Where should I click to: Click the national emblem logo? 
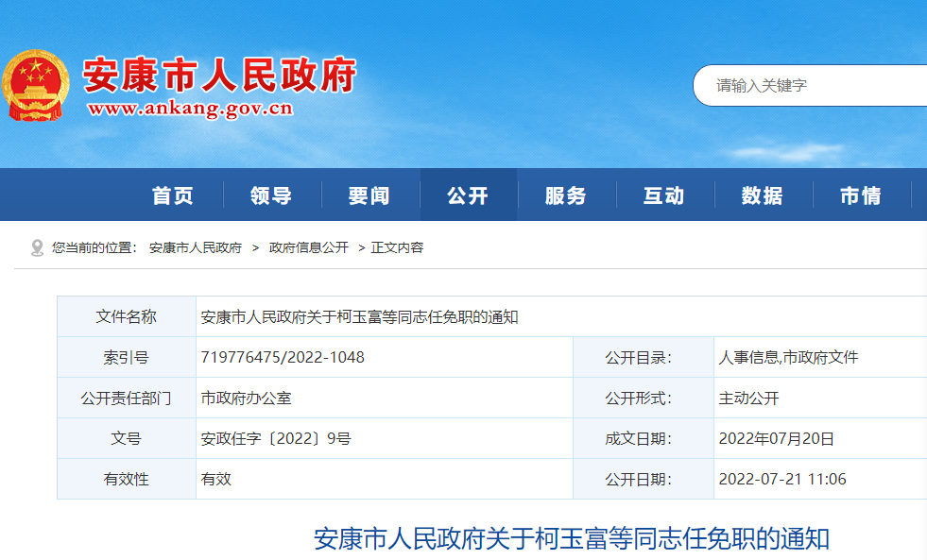point(36,86)
